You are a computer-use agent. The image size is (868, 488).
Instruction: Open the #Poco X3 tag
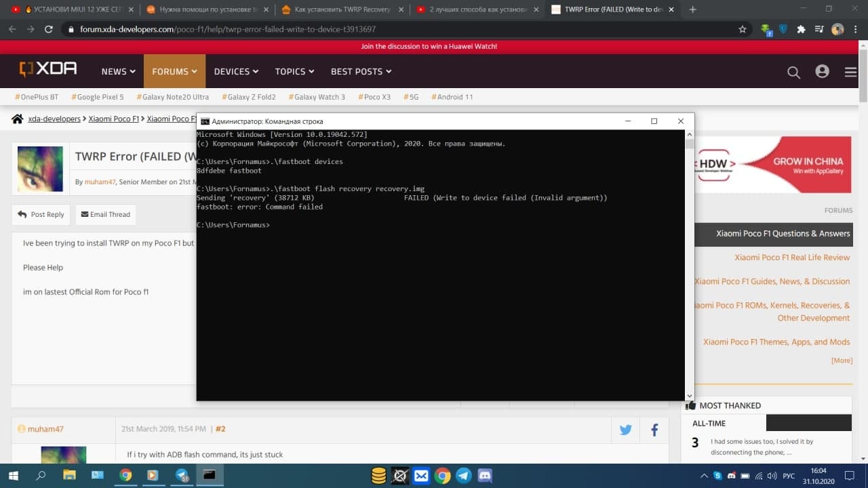pyautogui.click(x=374, y=97)
